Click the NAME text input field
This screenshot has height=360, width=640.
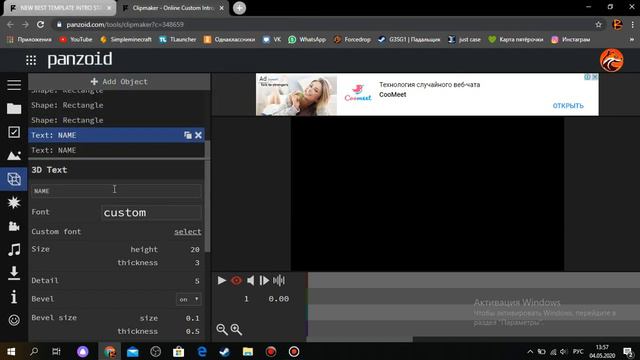[116, 191]
